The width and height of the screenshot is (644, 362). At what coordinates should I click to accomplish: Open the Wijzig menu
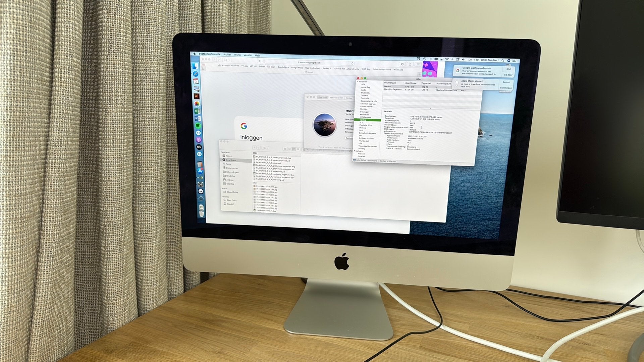(237, 55)
